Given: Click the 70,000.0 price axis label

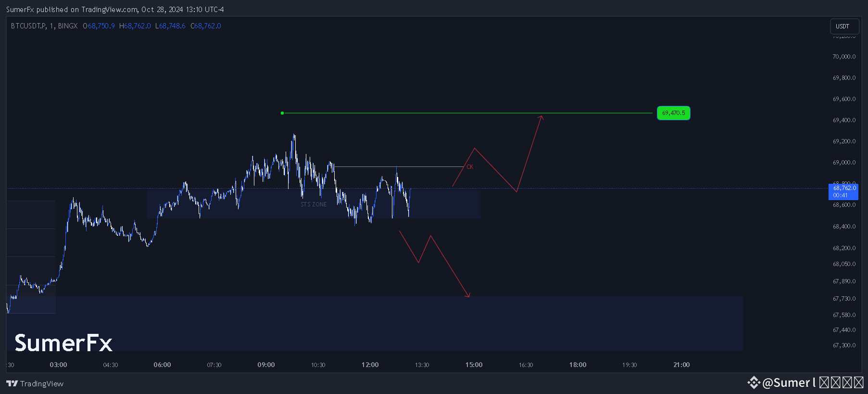Looking at the screenshot, I should point(844,57).
